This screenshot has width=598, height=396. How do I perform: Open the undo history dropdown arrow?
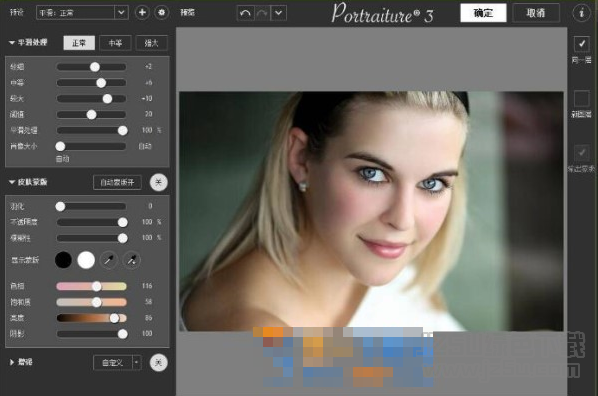click(x=279, y=13)
